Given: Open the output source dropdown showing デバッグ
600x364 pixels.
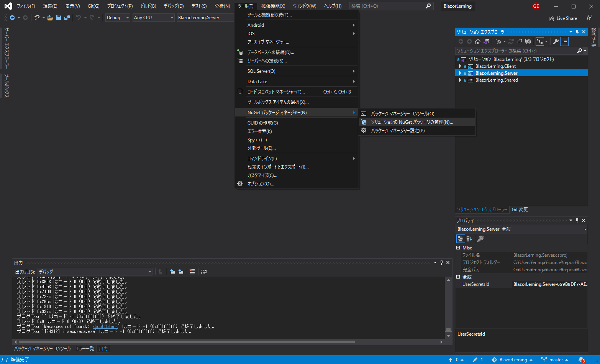Looking at the screenshot, I should [x=95, y=272].
